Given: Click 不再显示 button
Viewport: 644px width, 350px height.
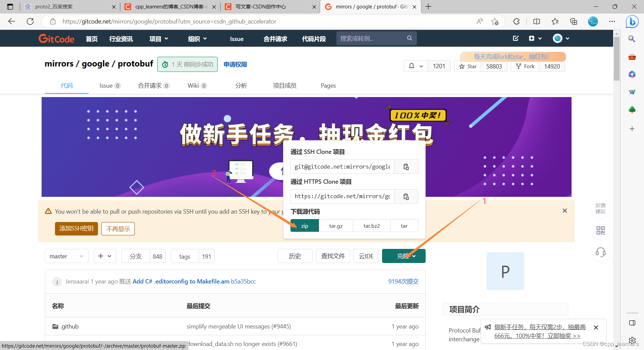Looking at the screenshot, I should [118, 229].
